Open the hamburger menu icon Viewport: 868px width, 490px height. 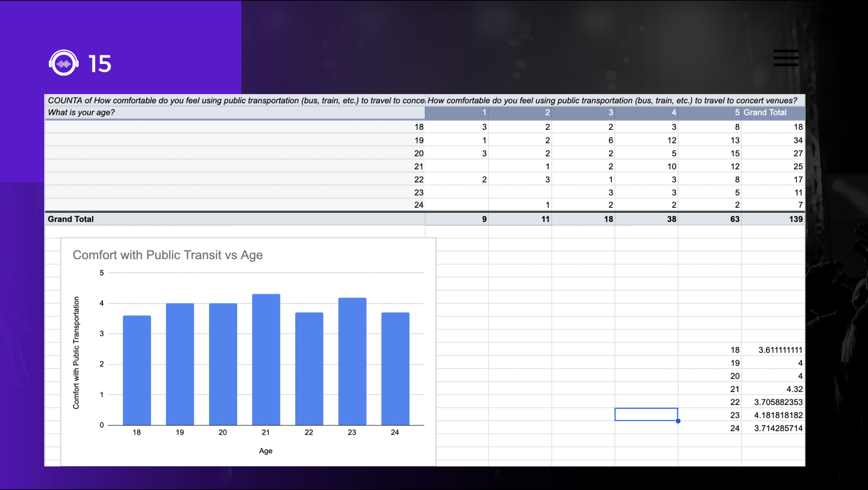coord(786,58)
